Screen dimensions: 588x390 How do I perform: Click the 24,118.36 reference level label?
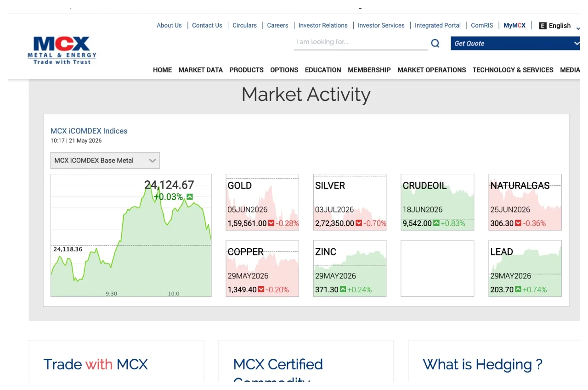coord(68,249)
